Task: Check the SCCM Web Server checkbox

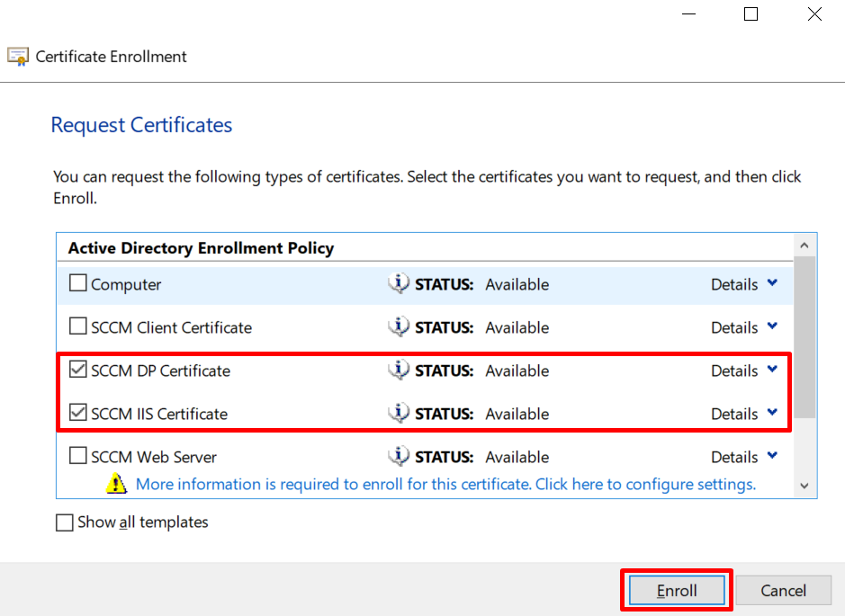Action: pyautogui.click(x=78, y=455)
